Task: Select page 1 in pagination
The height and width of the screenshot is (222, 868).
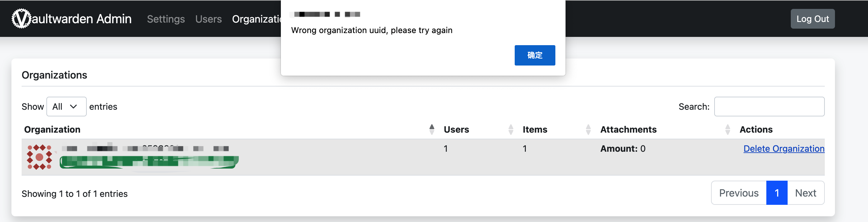Action: pos(777,193)
